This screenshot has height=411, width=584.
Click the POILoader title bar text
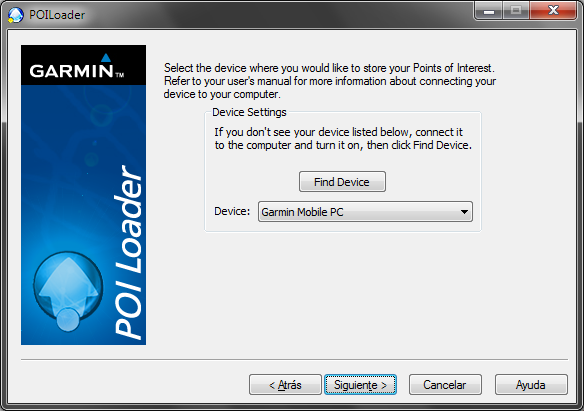[x=57, y=15]
